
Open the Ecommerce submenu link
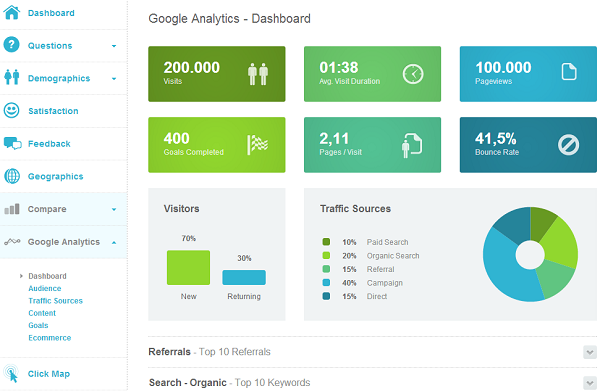click(50, 338)
